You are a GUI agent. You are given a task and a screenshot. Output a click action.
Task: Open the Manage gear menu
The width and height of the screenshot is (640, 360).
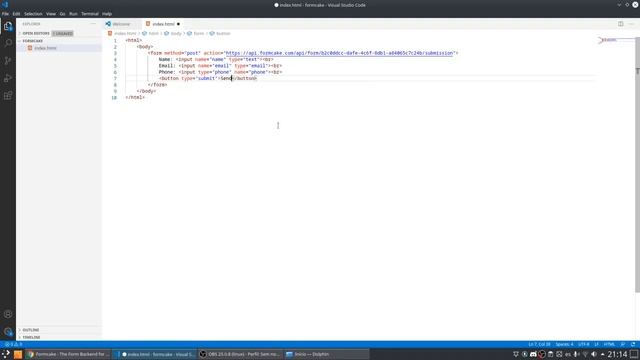[x=8, y=331]
